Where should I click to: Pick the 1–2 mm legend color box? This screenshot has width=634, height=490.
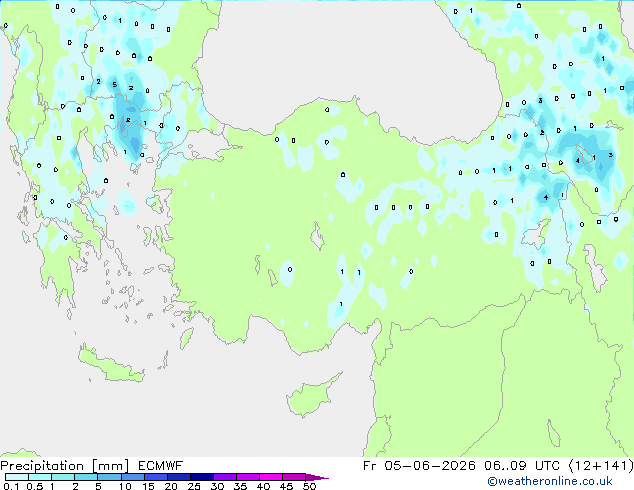(x=63, y=477)
